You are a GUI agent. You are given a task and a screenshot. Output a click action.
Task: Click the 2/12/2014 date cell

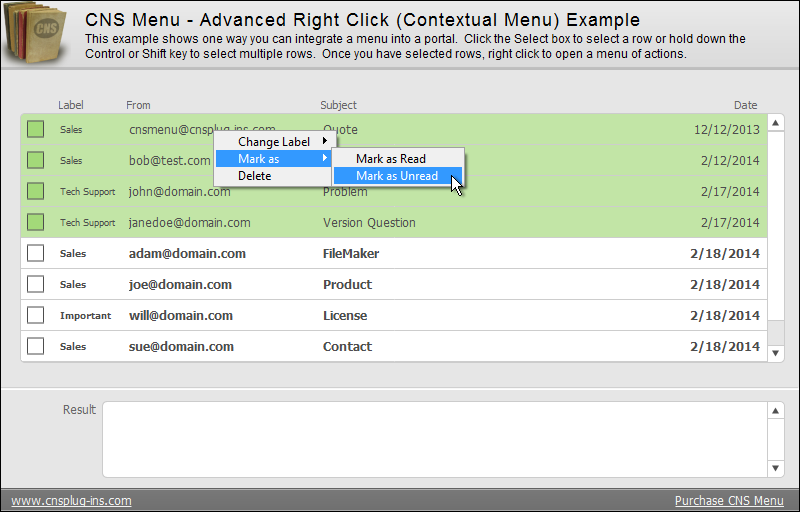click(730, 161)
